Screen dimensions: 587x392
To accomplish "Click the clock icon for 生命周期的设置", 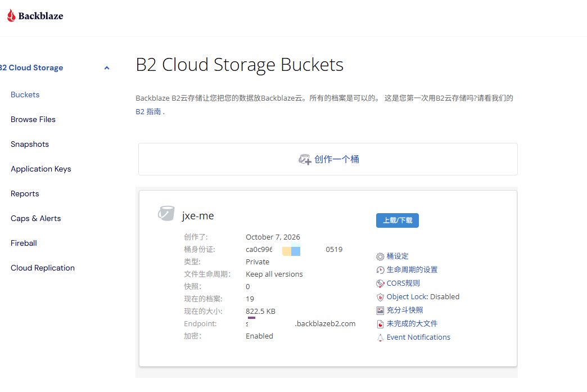I will tap(380, 270).
